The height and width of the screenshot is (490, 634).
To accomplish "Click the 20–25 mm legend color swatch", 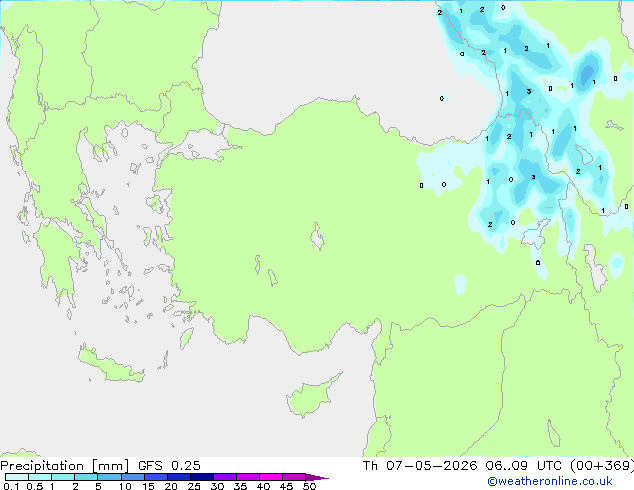I will (178, 477).
